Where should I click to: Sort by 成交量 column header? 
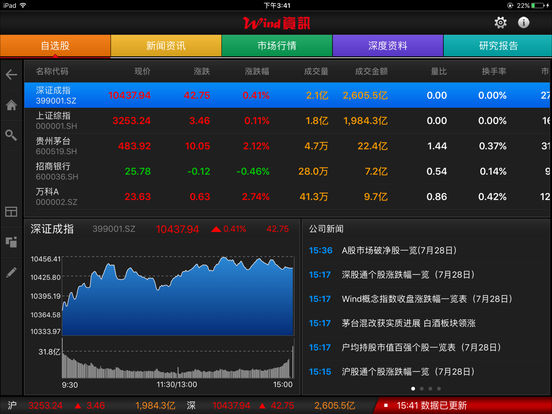pos(316,71)
